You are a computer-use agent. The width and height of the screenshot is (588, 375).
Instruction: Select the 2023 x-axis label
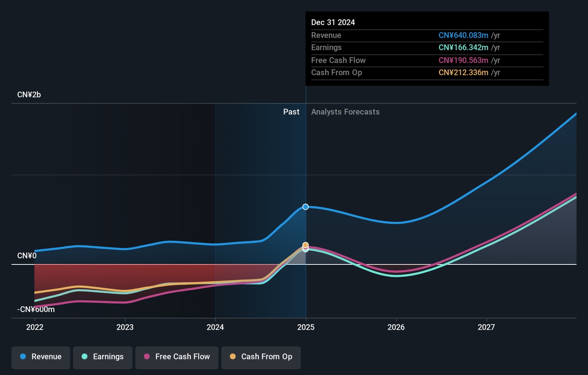point(125,327)
